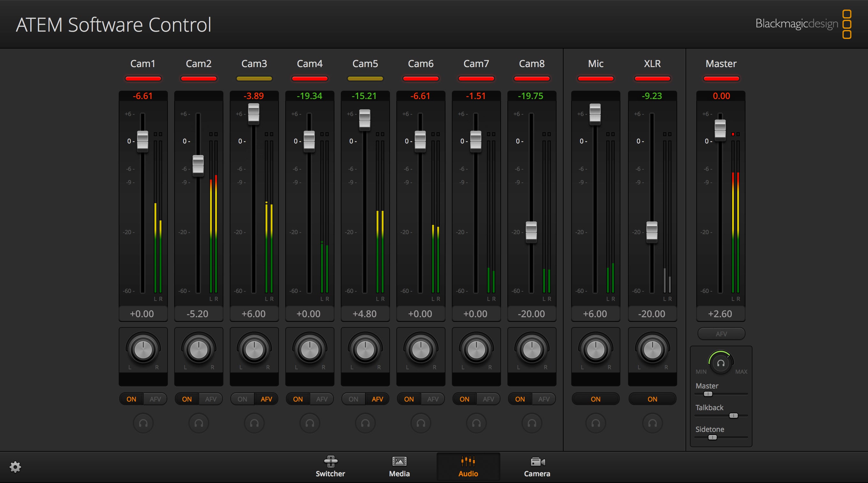This screenshot has height=483, width=868.
Task: Click the Cam2 balance pan knob
Action: pyautogui.click(x=199, y=349)
